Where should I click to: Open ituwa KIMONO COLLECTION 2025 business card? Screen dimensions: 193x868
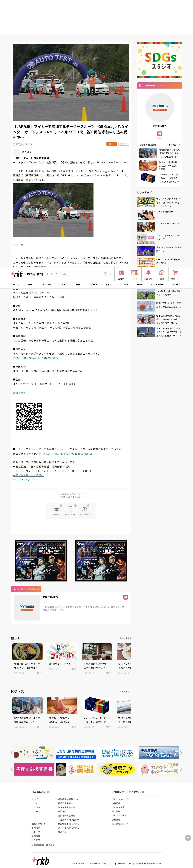(x=62, y=713)
